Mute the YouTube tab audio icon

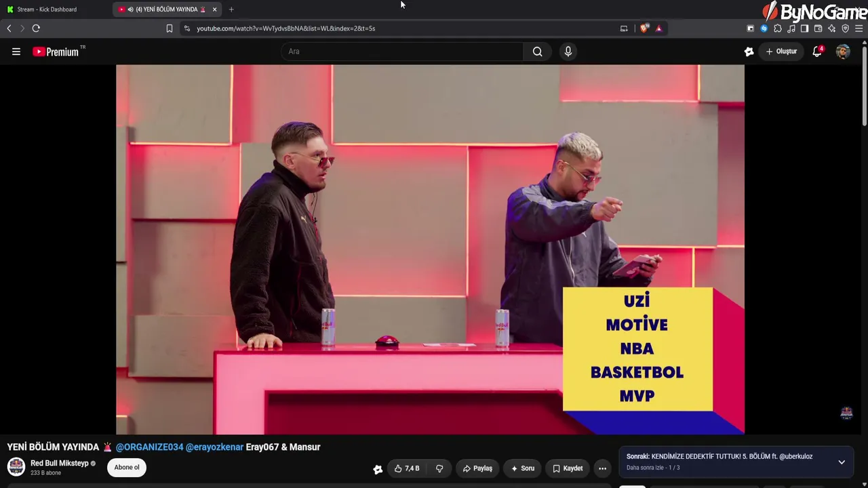pyautogui.click(x=130, y=9)
